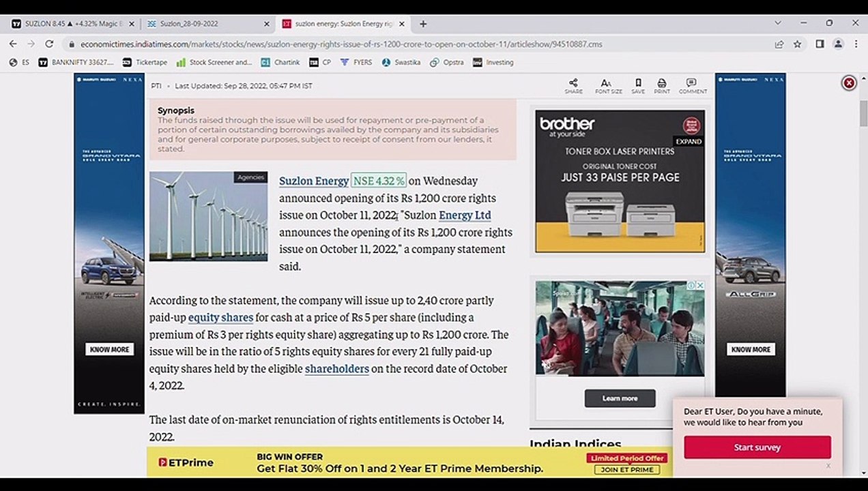868x491 pixels.
Task: Click the article SAVE icon
Action: (x=638, y=86)
